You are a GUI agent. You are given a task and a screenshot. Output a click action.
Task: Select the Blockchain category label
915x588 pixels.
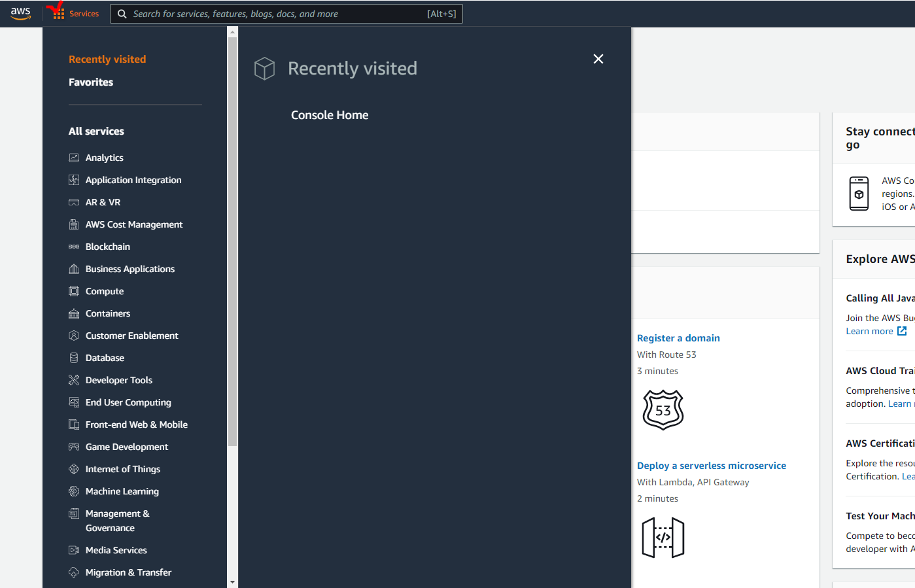point(108,247)
